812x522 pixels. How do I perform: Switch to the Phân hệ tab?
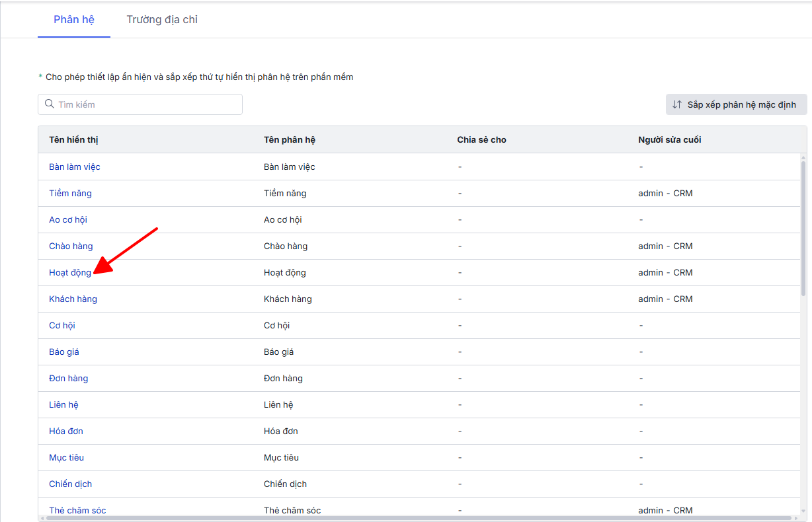pos(74,20)
